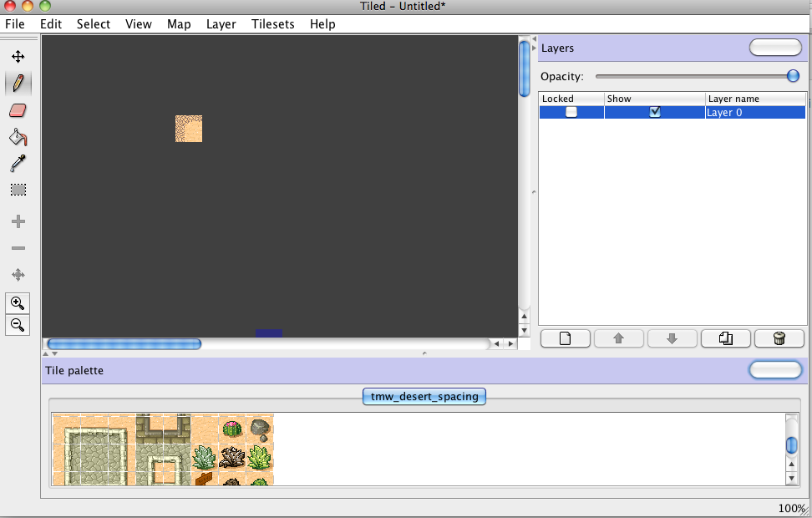Viewport: 812px width, 518px height.
Task: Click tile palette scroll down arrow
Action: click(x=791, y=479)
